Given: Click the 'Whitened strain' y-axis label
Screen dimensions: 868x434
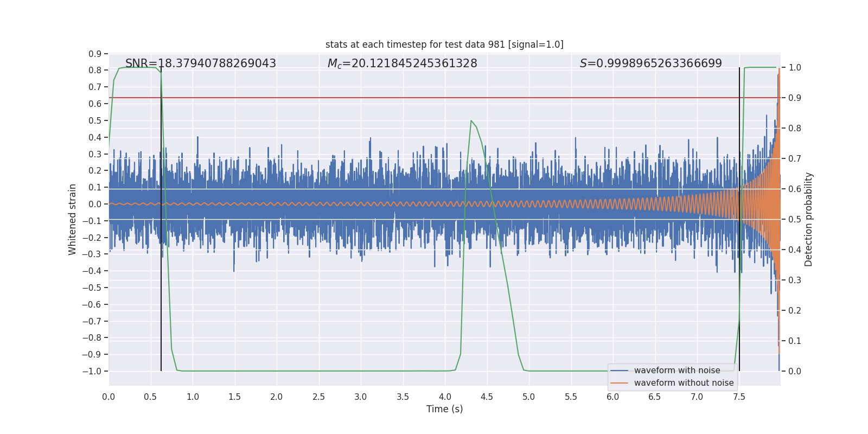Looking at the screenshot, I should (x=73, y=219).
